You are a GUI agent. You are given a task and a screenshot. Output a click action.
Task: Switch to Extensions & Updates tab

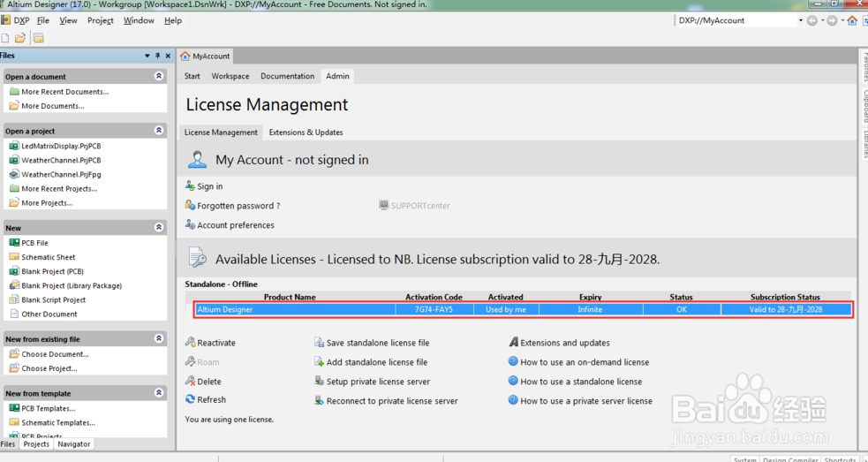[306, 133]
